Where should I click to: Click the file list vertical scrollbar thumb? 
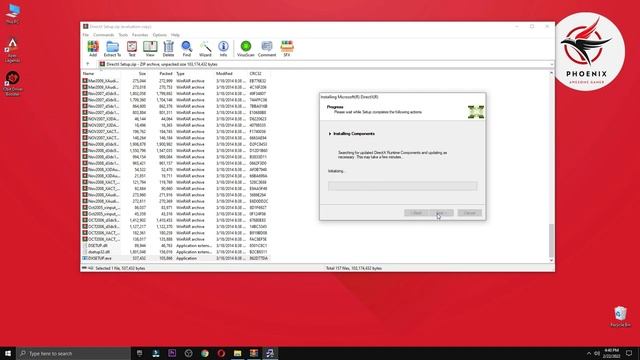tap(551, 240)
